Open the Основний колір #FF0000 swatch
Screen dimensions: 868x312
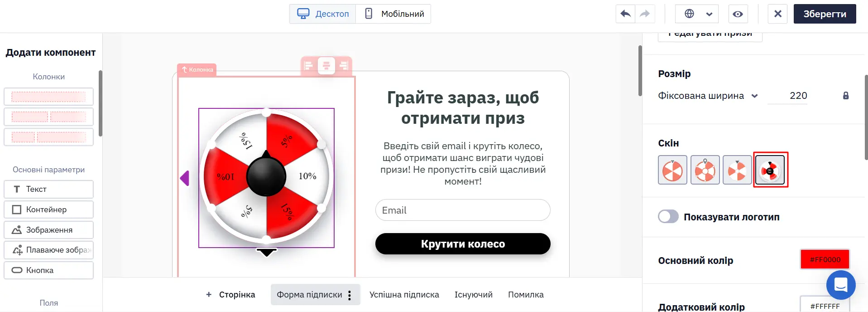click(x=825, y=259)
